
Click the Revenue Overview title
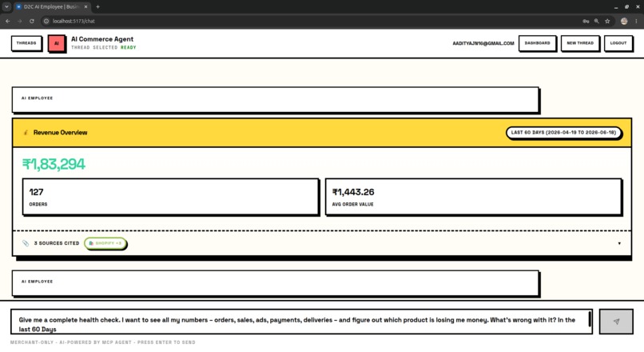[61, 133]
